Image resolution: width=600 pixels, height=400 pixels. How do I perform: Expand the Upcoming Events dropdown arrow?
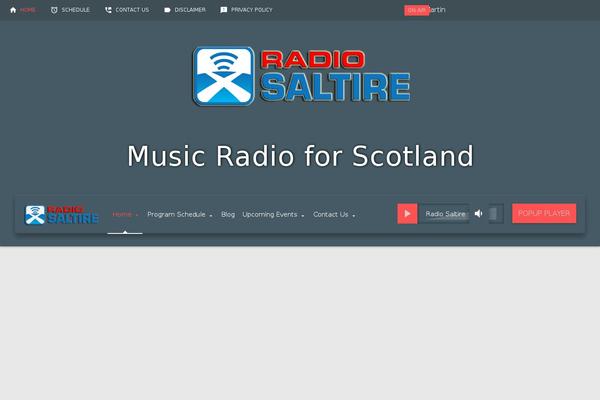tap(303, 216)
